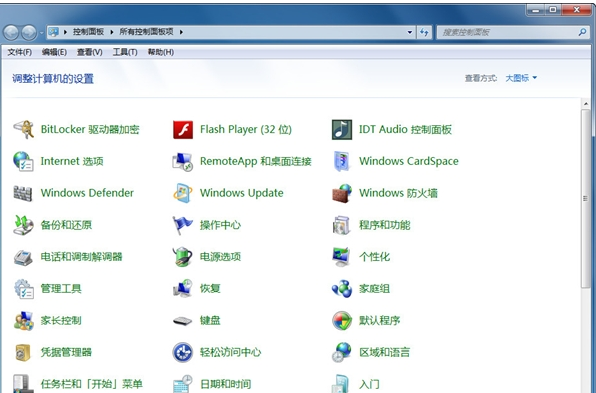
Task: Expand the arrow before 控制面板 breadcrumb
Action: pos(65,32)
